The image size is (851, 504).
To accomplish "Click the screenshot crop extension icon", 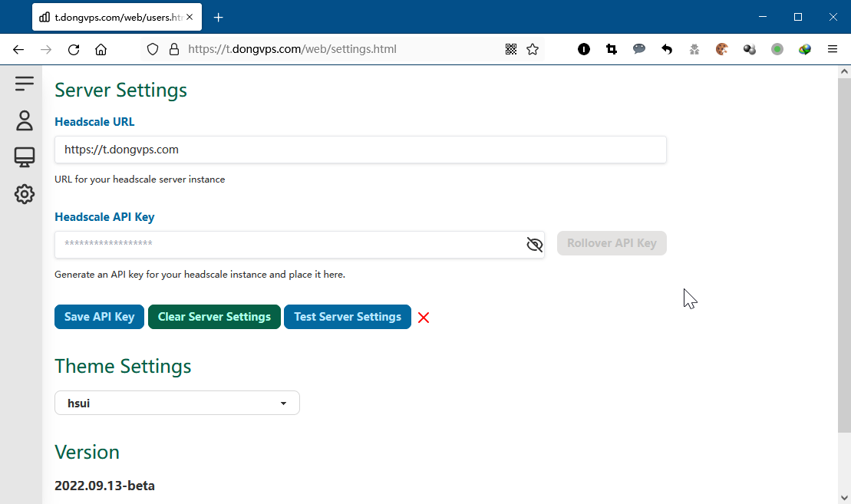I will coord(612,49).
